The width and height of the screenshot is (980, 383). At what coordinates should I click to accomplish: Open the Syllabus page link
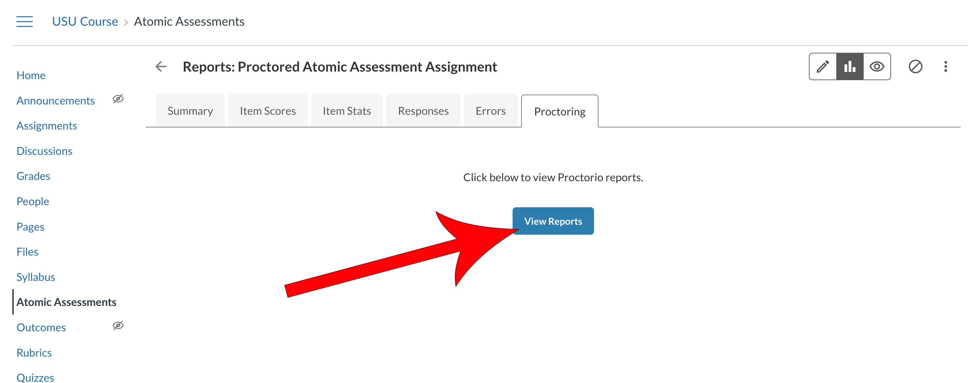click(35, 277)
